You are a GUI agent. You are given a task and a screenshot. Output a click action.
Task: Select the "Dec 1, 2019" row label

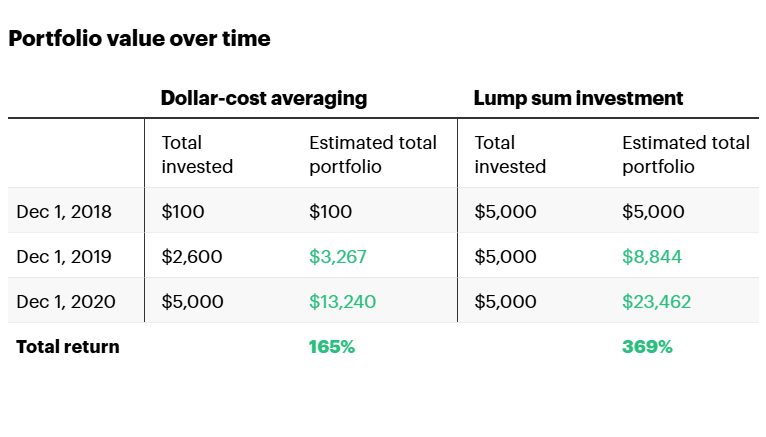[x=64, y=257]
